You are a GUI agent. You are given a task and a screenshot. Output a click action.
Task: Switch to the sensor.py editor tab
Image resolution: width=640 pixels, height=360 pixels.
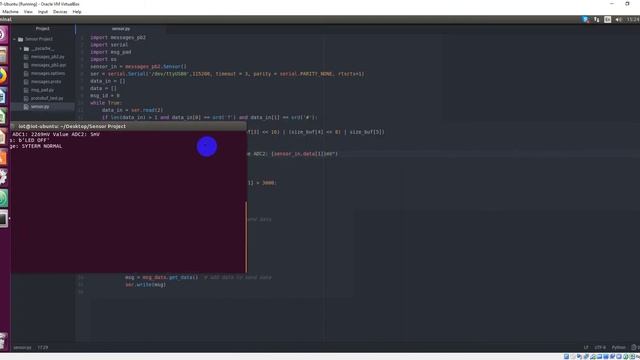(x=121, y=29)
